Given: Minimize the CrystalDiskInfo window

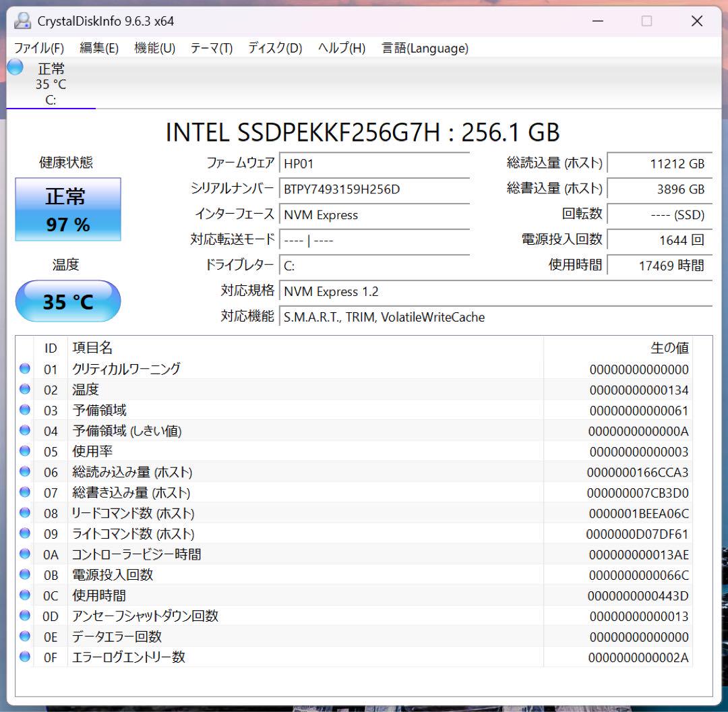Looking at the screenshot, I should pyautogui.click(x=598, y=21).
